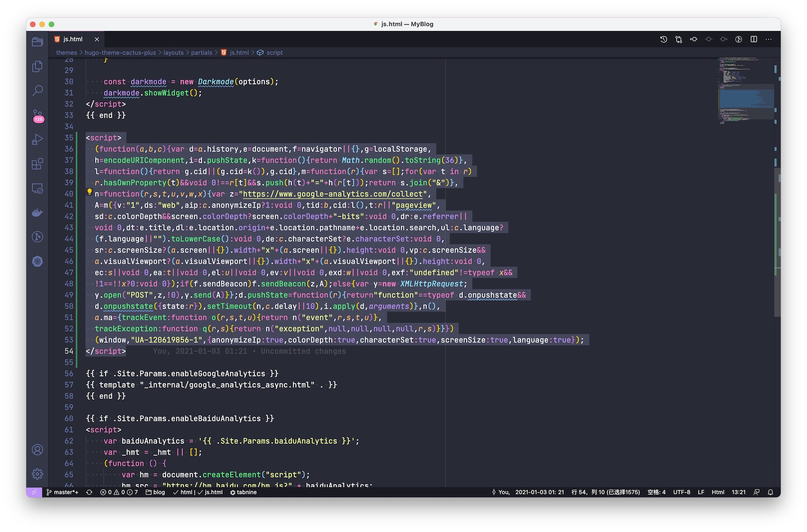Click the "UA-120619856-1" string on line 53
Viewport: 807px width, 532px height.
(x=166, y=340)
